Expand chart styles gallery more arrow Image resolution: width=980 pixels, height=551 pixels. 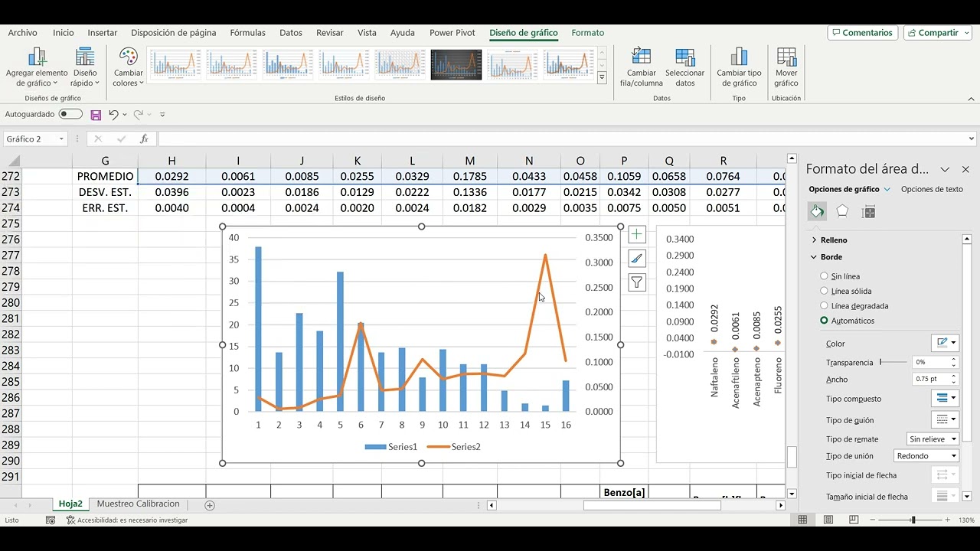602,78
